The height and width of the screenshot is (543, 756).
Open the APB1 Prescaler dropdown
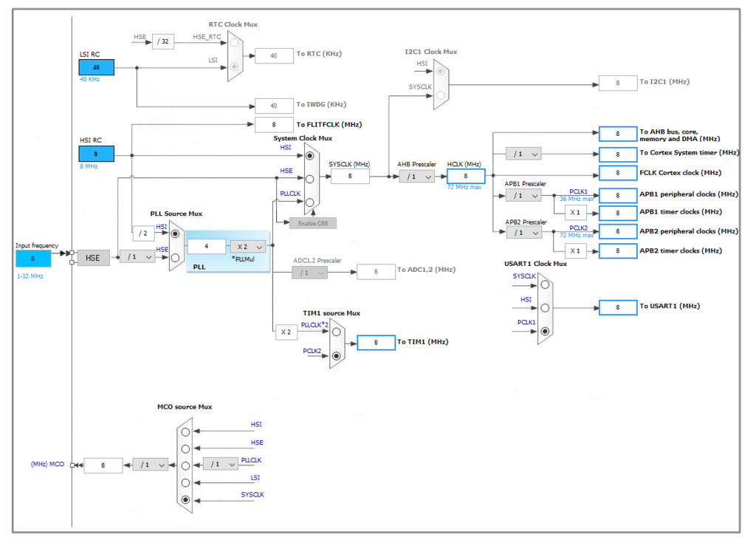click(x=522, y=195)
